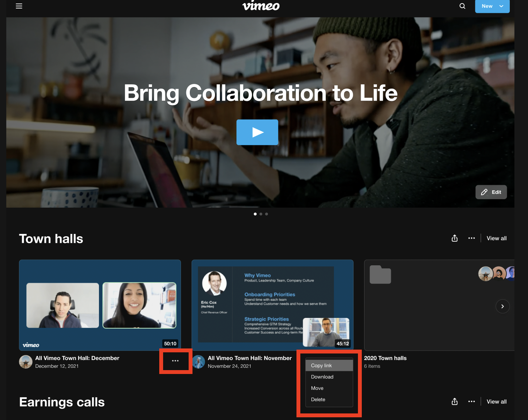
Task: Open the All Vimeo Town Hall: December title
Action: point(77,358)
